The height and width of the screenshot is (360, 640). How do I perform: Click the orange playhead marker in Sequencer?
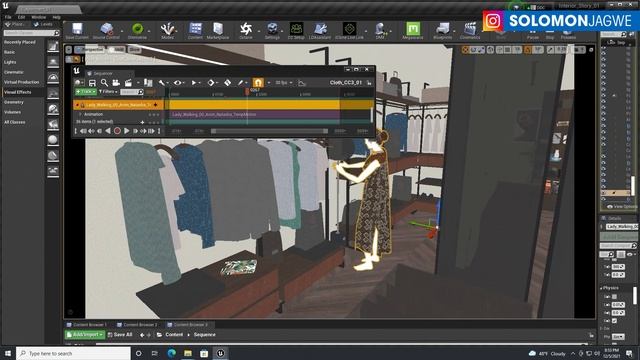(x=247, y=91)
